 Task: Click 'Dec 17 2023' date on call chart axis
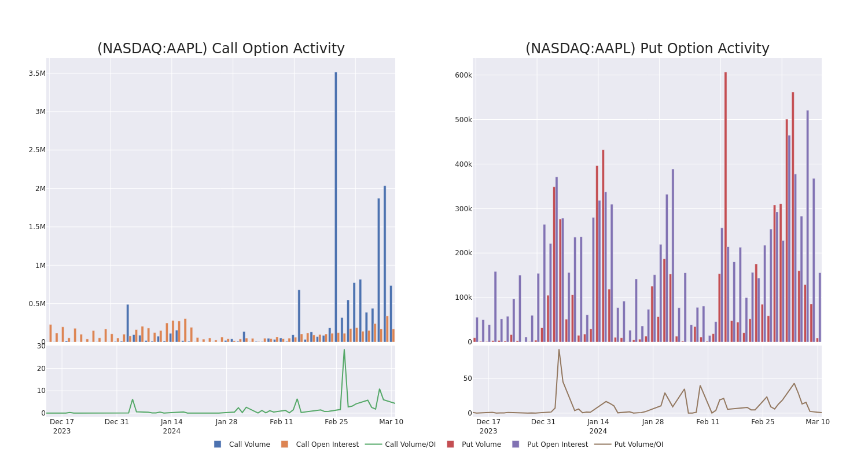62,427
